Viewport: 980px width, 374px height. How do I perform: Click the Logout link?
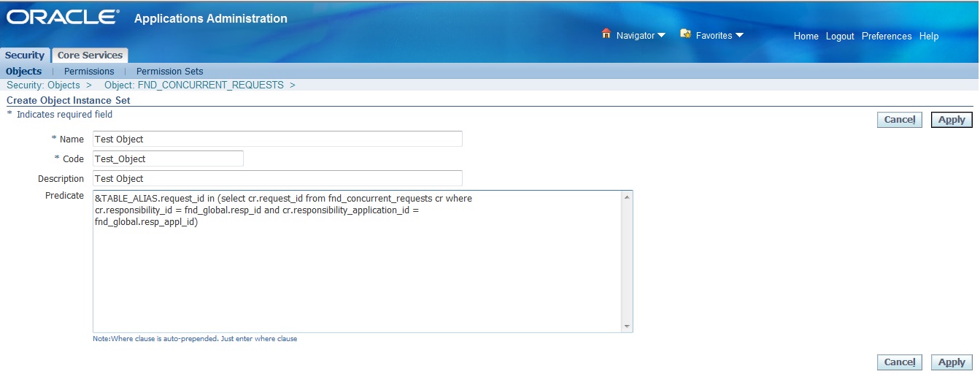(x=840, y=36)
